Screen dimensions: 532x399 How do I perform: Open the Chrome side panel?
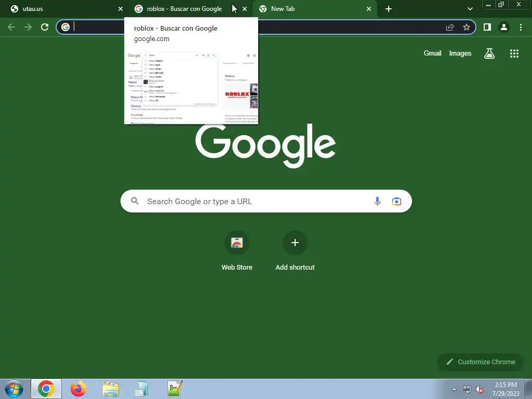[x=487, y=27]
